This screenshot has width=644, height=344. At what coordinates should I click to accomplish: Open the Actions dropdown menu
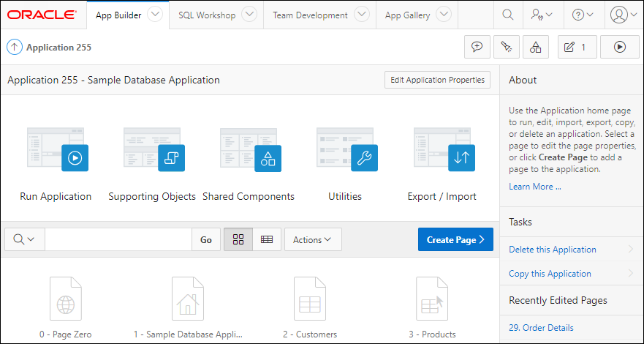click(x=313, y=239)
